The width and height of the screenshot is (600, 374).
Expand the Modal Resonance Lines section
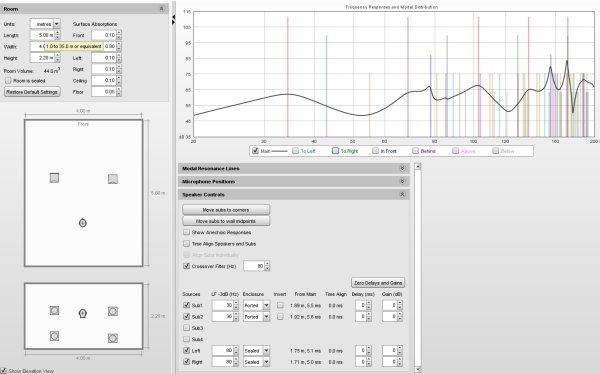[402, 168]
